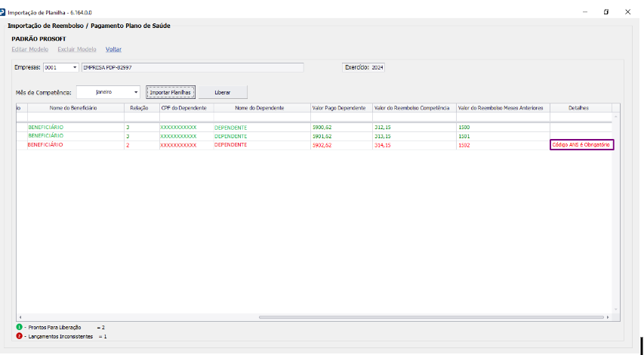Click the Valor Pago Dependente column header
The image size is (644, 355).
(340, 108)
